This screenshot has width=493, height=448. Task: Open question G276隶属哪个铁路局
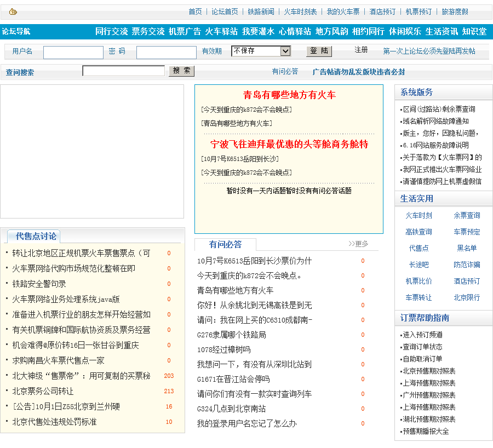point(232,335)
